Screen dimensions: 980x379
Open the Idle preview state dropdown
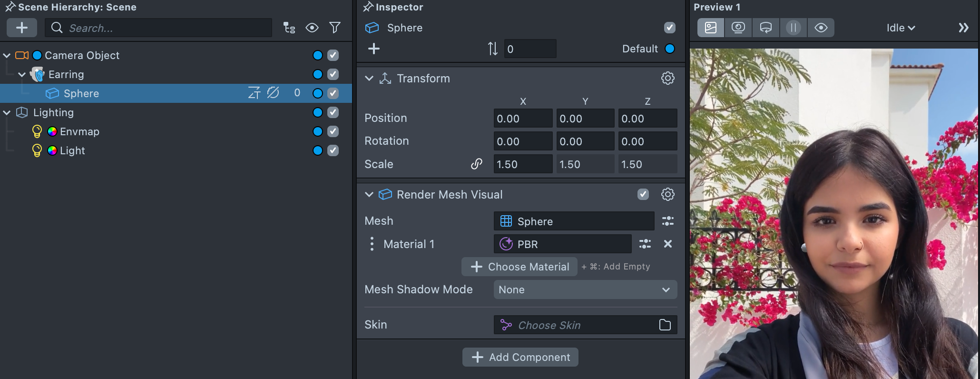(900, 28)
